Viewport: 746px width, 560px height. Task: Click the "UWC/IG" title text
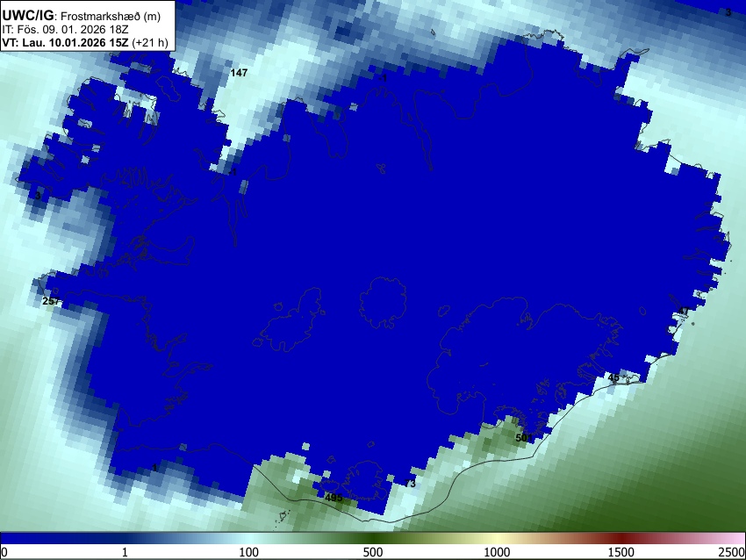pos(28,15)
